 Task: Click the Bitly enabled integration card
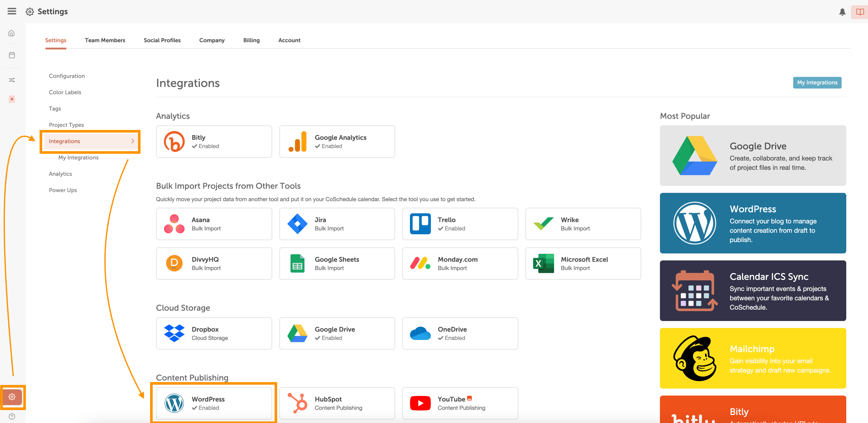pyautogui.click(x=214, y=142)
